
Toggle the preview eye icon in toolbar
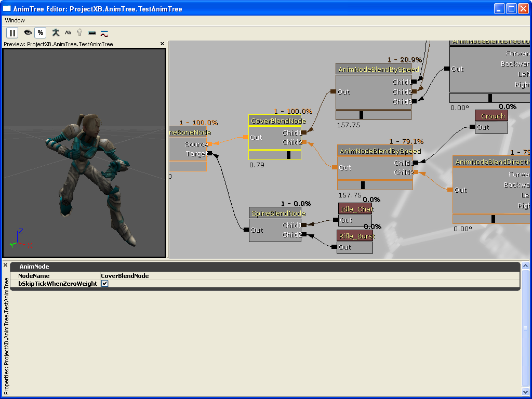[28, 32]
